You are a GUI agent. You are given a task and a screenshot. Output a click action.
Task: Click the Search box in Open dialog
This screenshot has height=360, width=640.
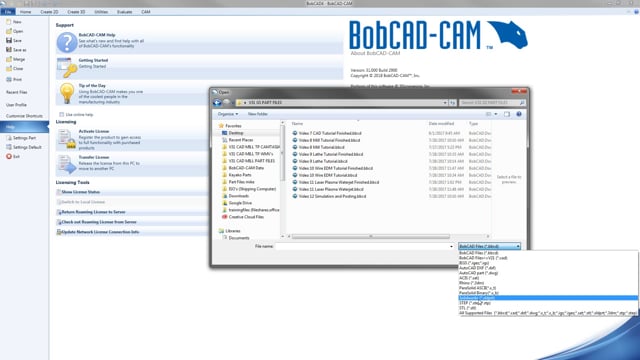click(492, 102)
